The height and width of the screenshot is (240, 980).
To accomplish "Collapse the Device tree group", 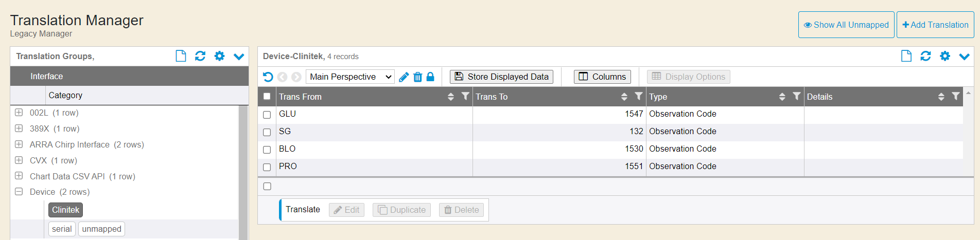I will (19, 192).
